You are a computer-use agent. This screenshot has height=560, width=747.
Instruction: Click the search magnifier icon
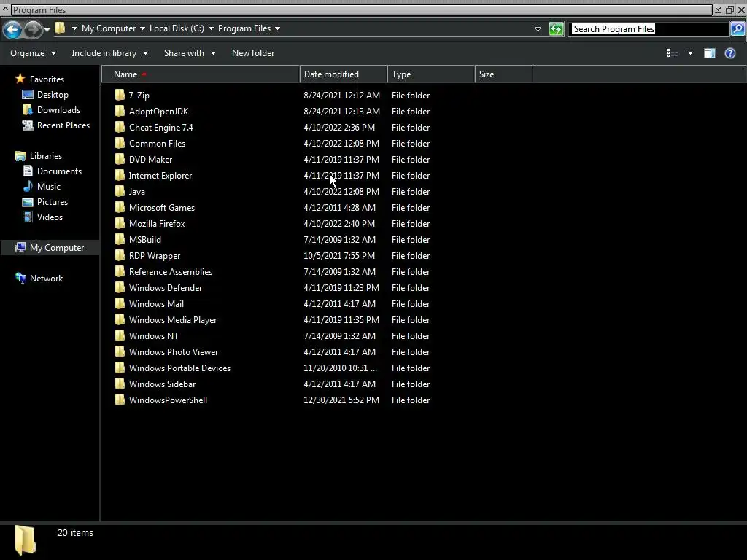(738, 29)
